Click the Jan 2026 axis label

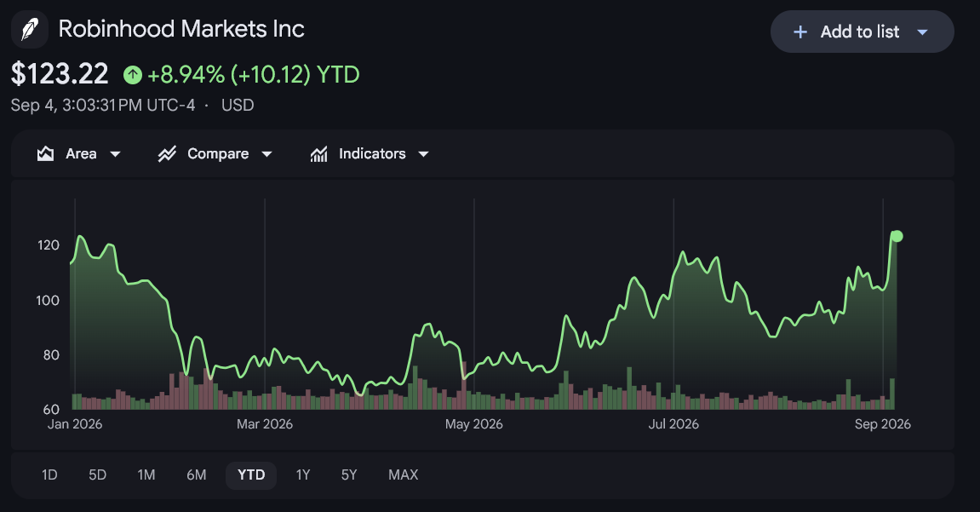[x=75, y=424]
